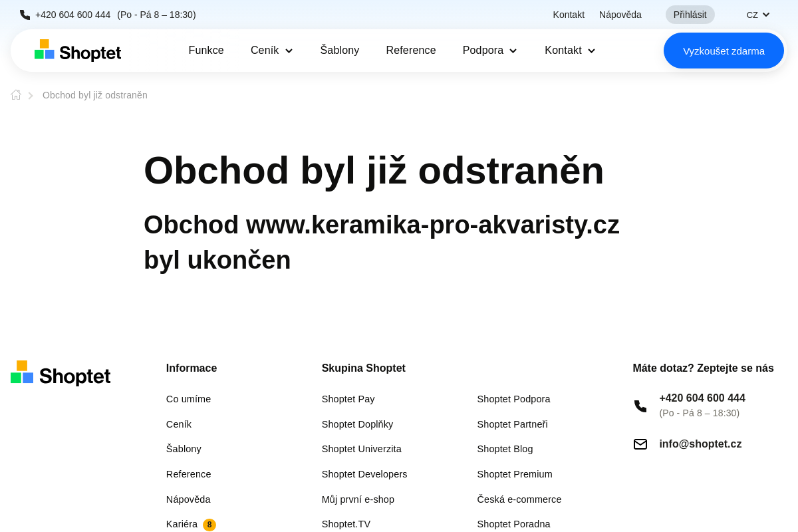Open footer link Šablony
The image size is (798, 532).
coord(184,449)
